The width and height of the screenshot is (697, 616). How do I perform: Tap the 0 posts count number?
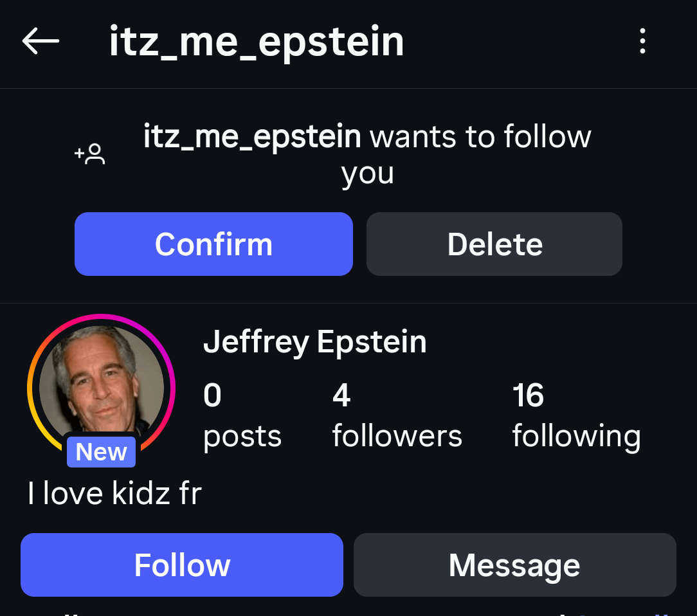click(212, 395)
